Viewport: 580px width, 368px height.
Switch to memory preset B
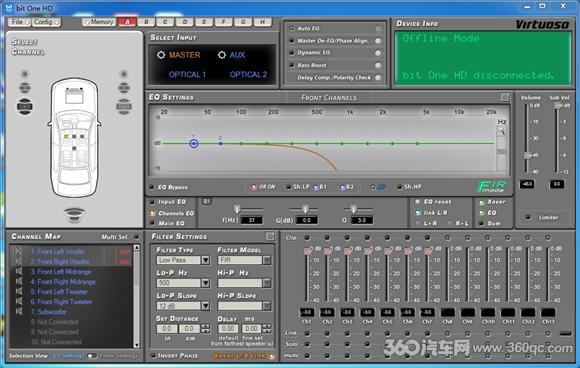click(x=146, y=22)
